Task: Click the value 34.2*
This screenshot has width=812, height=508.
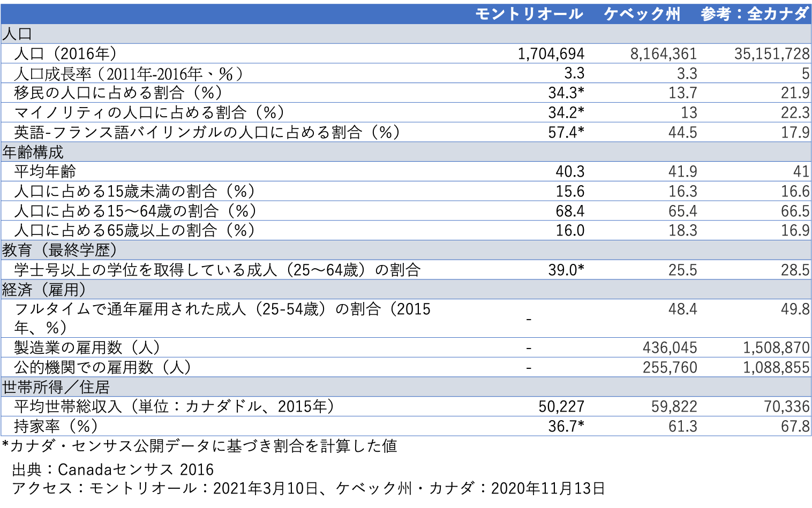Action: click(x=566, y=112)
